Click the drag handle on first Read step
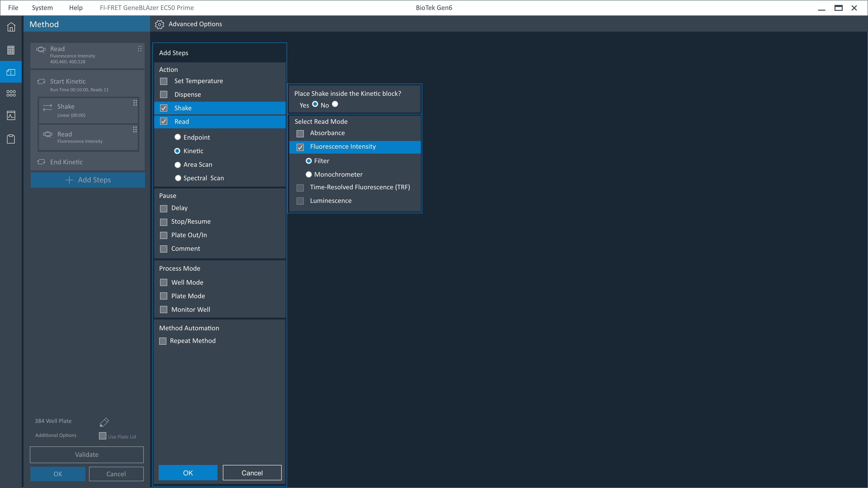Image resolution: width=868 pixels, height=488 pixels. pos(139,49)
